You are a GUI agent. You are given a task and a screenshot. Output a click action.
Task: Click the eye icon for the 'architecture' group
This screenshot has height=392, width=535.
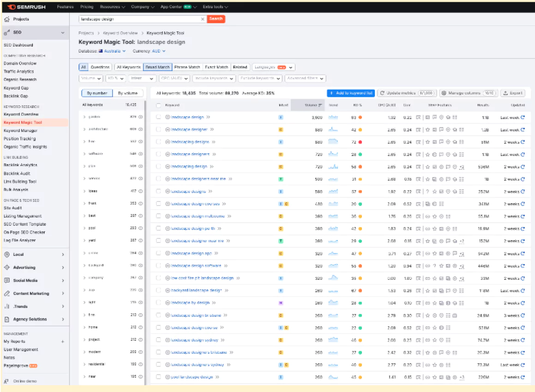coord(141,129)
